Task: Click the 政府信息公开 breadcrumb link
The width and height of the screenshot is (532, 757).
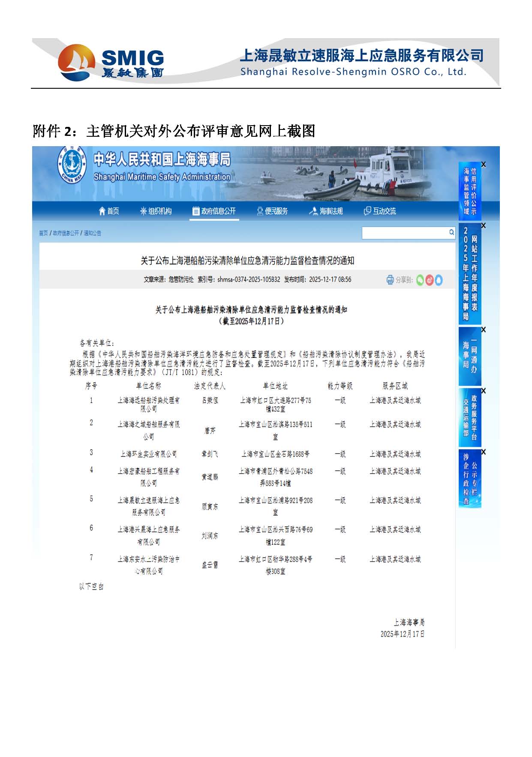Action: tap(66, 233)
